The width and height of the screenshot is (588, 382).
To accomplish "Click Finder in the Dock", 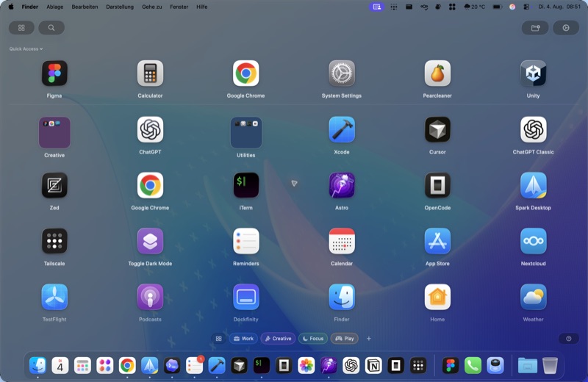I will [x=38, y=365].
